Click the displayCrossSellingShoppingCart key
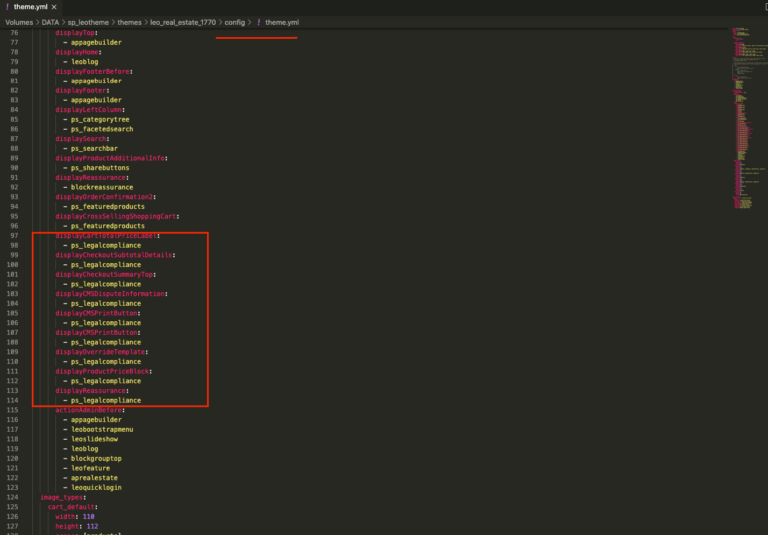This screenshot has width=768, height=535. coord(116,217)
